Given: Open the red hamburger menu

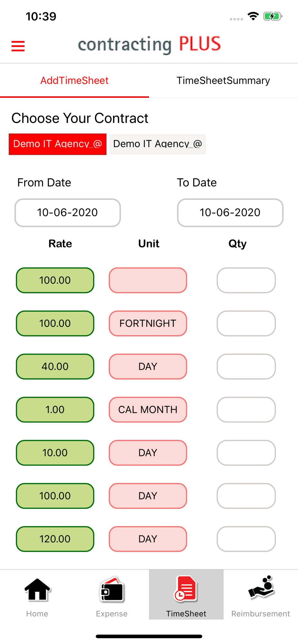Looking at the screenshot, I should 18,46.
